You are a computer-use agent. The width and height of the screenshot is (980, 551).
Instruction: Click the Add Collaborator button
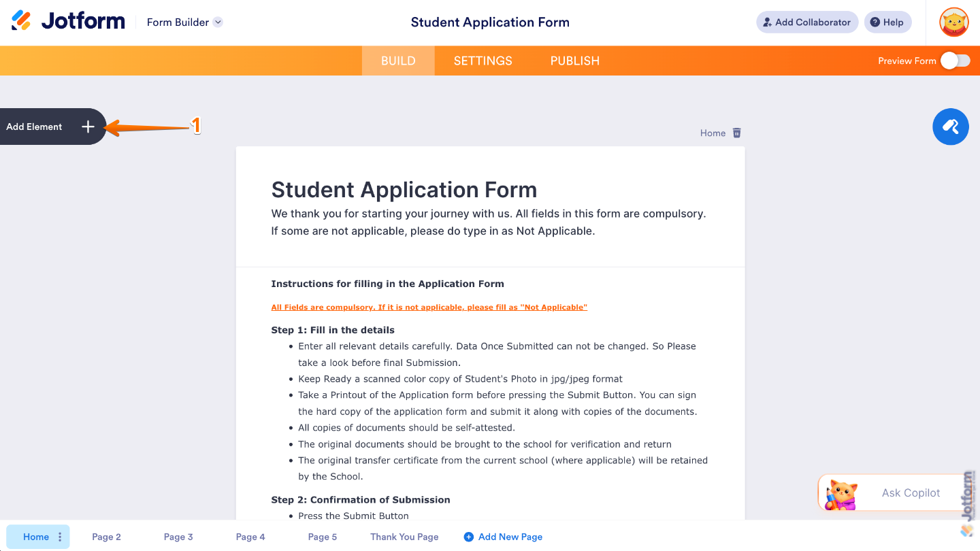[x=807, y=22]
